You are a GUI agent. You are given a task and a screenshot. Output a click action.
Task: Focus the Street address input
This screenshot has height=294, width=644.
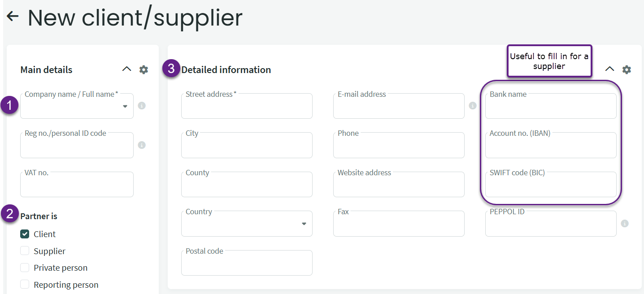[247, 108]
